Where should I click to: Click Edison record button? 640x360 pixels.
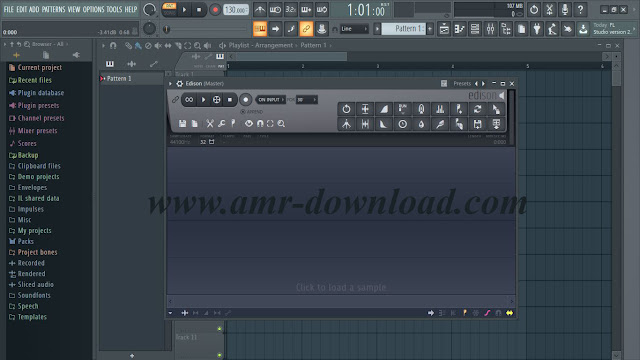(x=245, y=100)
